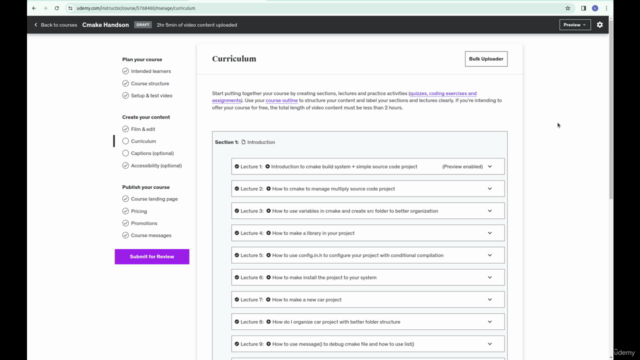640x360 pixels.
Task: Open Course messages in sidebar
Action: pos(151,236)
